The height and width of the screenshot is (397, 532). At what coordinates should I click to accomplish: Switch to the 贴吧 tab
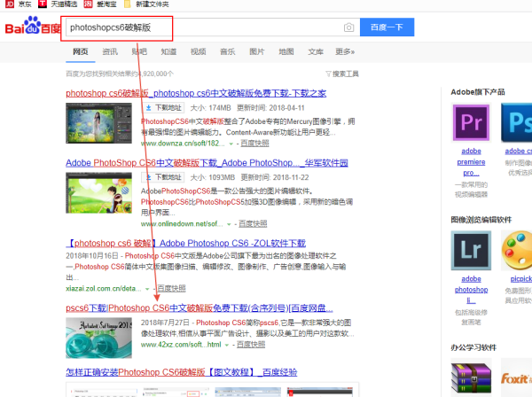[139, 51]
